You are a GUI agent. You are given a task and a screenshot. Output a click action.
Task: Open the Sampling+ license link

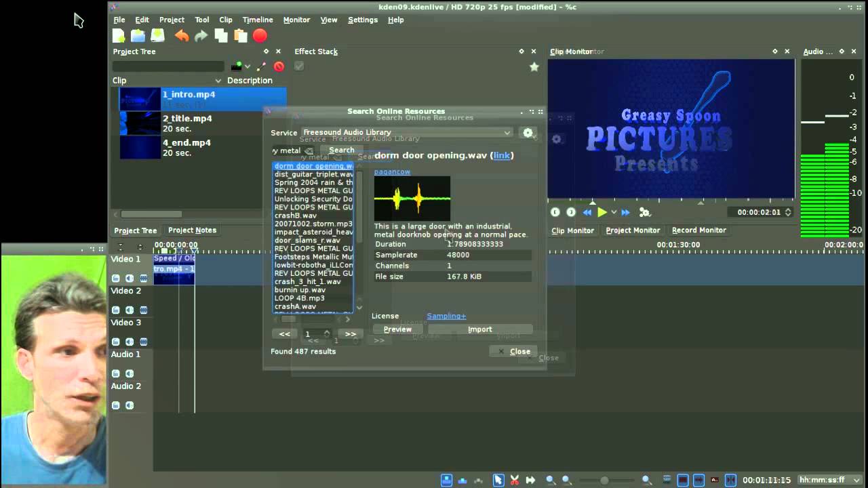[x=446, y=316]
